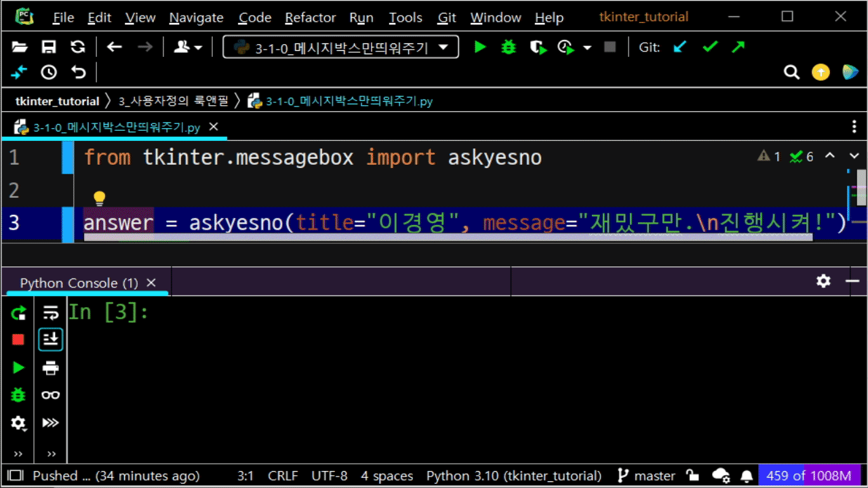
Task: Open the Navigate menu
Action: coord(197,18)
